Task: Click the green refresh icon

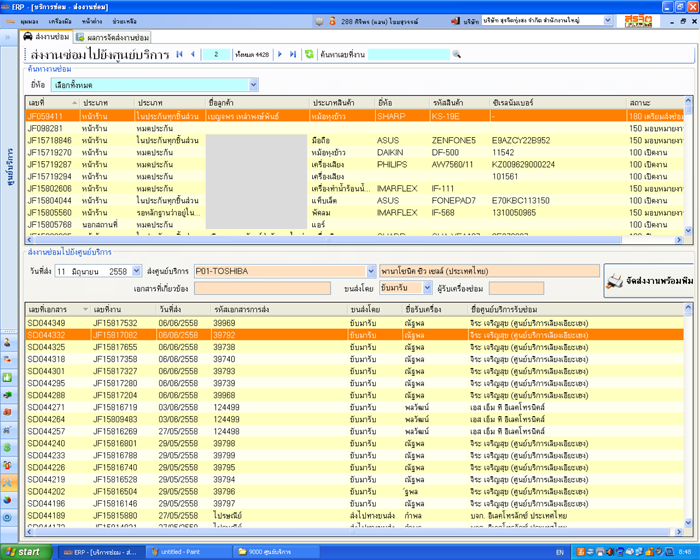Action: pos(309,54)
